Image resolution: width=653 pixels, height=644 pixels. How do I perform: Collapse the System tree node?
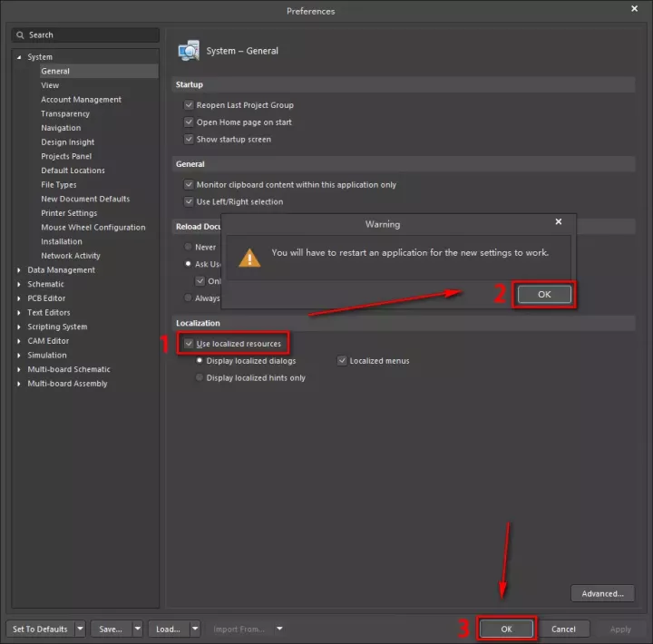click(x=19, y=57)
